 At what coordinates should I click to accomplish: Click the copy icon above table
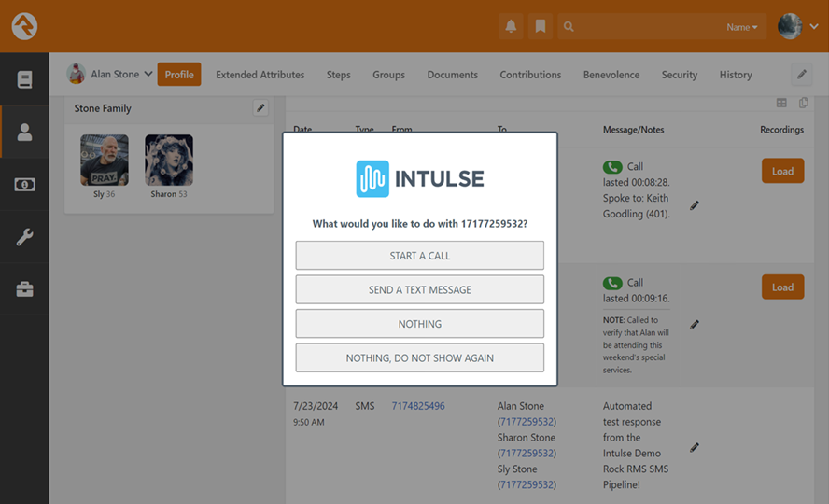[x=804, y=103]
